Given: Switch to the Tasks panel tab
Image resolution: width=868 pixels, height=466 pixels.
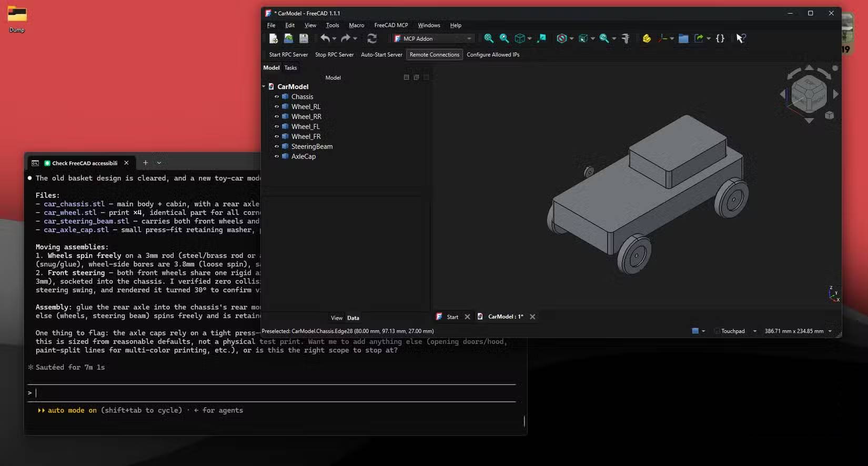Looking at the screenshot, I should [x=290, y=68].
